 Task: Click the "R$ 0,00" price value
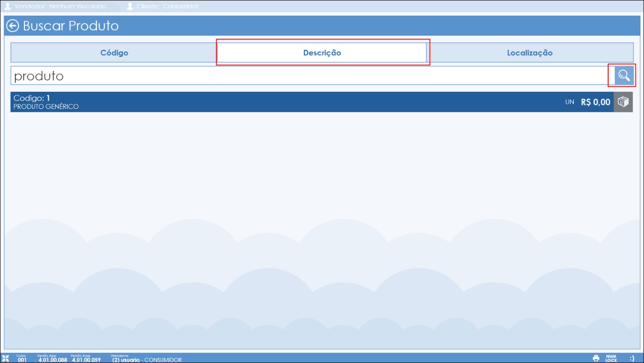[596, 102]
